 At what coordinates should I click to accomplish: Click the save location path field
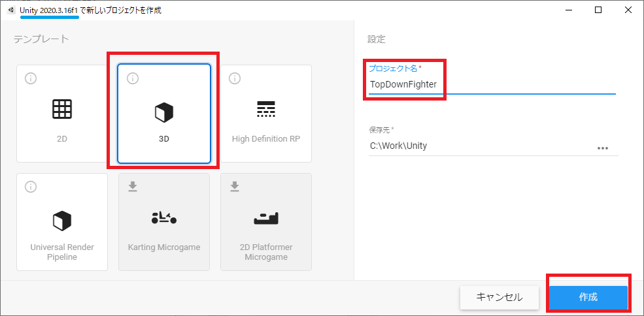[481, 146]
